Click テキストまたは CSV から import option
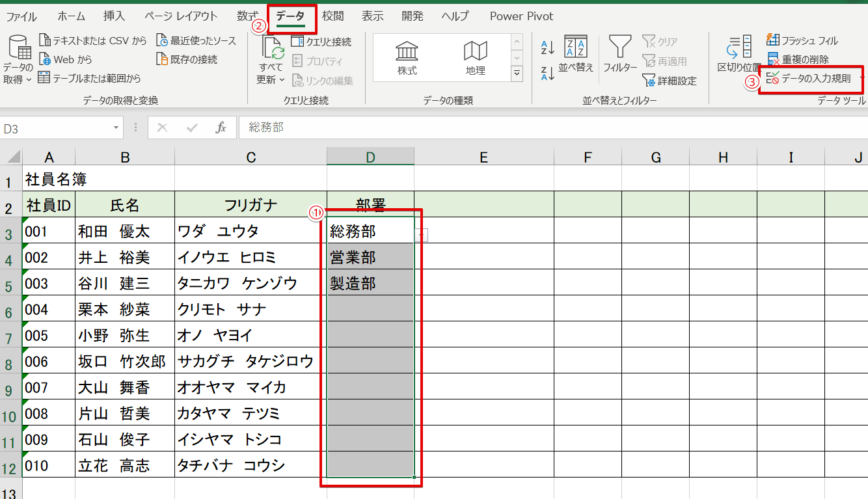Viewport: 868px width, 499px height. click(x=93, y=41)
